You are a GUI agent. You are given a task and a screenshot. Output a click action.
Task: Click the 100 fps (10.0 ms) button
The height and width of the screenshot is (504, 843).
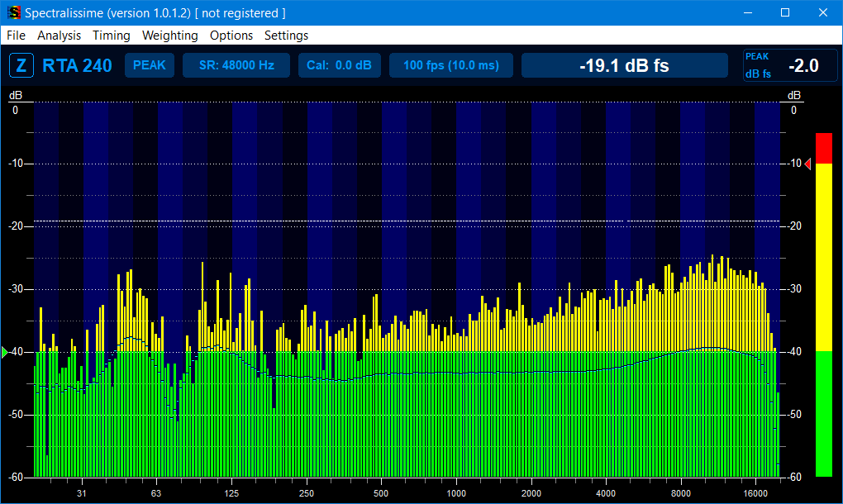(x=451, y=65)
